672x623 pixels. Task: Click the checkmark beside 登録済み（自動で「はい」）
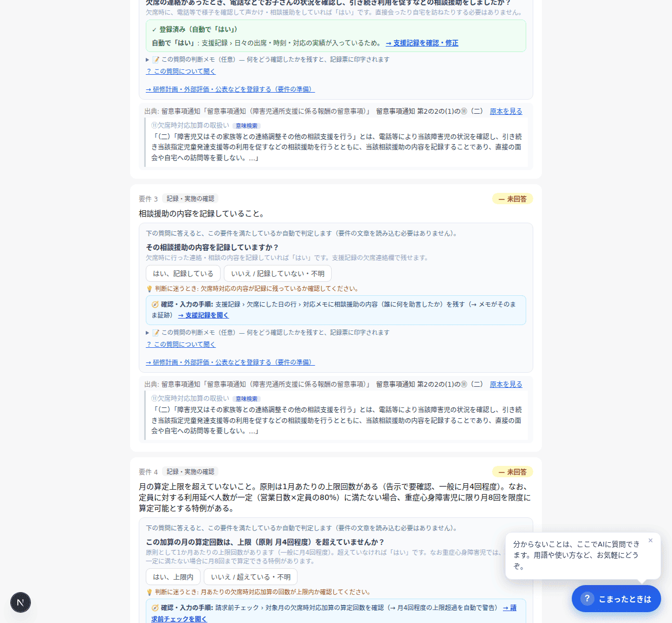[154, 30]
